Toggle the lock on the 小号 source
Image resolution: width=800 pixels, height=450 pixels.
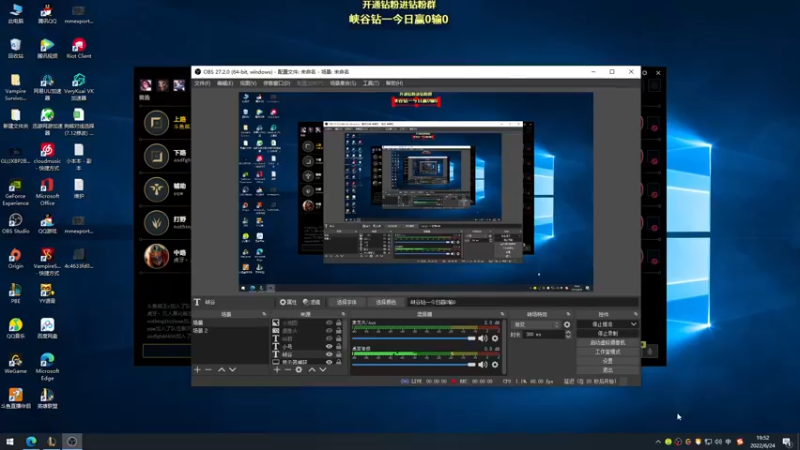[x=339, y=346]
